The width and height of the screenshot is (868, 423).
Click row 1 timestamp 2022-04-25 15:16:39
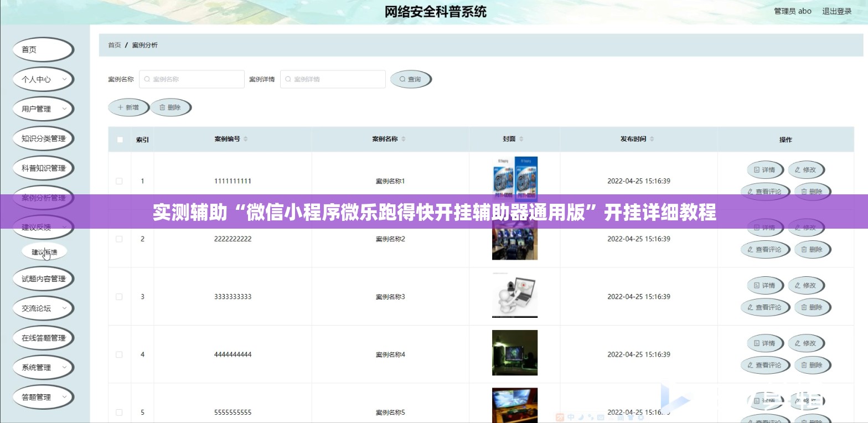point(639,181)
